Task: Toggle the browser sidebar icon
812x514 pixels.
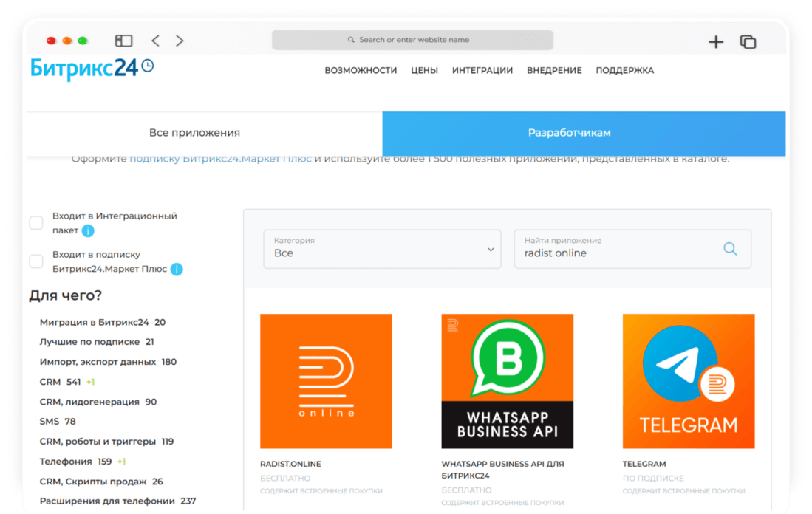Action: 124,41
